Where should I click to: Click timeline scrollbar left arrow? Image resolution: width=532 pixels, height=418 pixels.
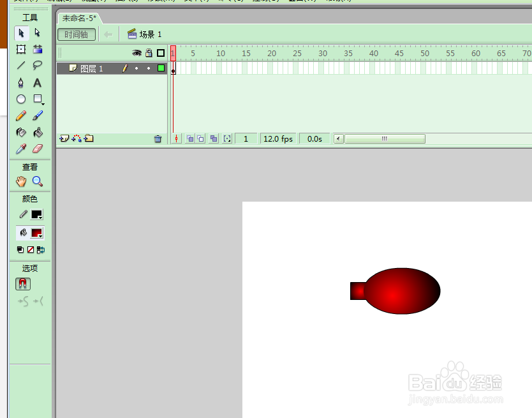(338, 138)
